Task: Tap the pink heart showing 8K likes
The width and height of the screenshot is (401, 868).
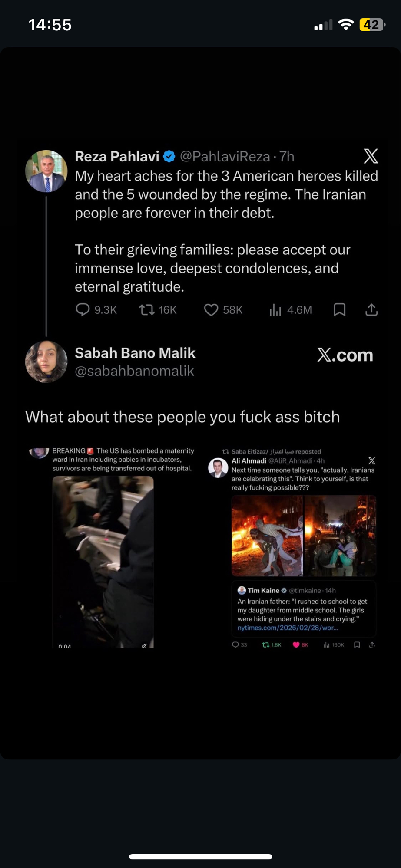Action: click(x=296, y=645)
